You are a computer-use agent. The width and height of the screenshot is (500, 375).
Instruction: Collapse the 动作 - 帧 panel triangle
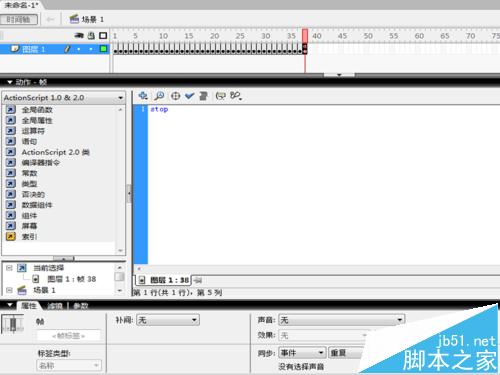coord(10,82)
